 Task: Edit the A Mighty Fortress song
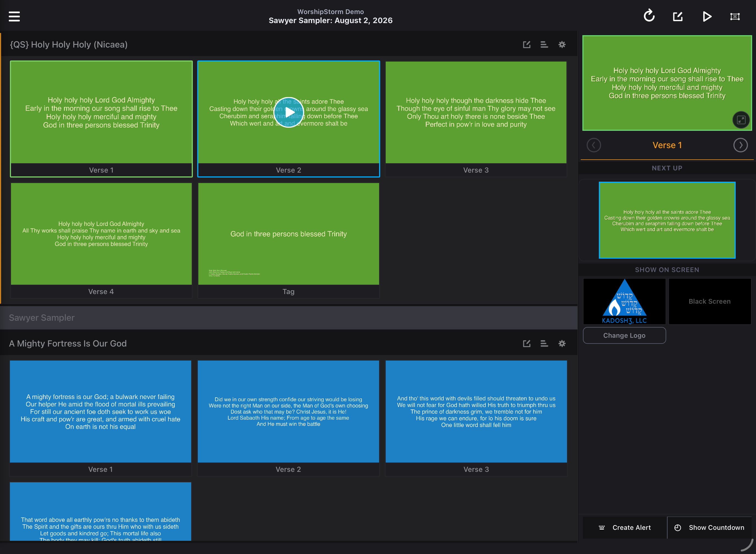coord(526,344)
